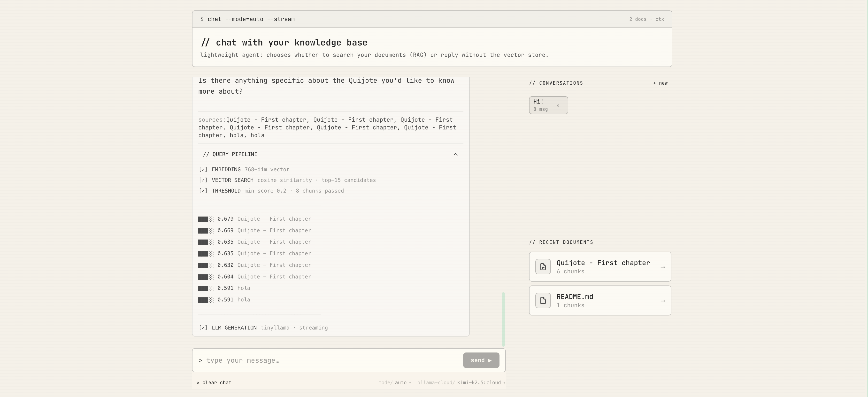Viewport: 868px width, 397px height.
Task: Focus the type your message input
Action: click(x=330, y=360)
